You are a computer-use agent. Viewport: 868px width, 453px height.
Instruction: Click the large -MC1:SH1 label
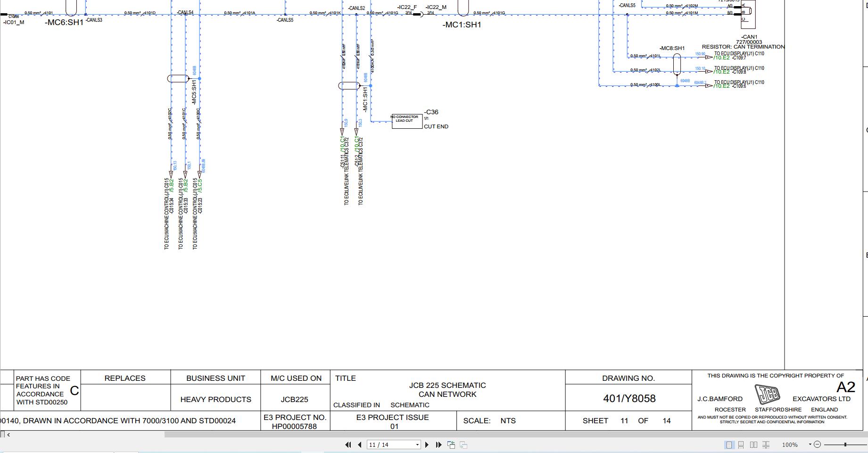click(462, 25)
